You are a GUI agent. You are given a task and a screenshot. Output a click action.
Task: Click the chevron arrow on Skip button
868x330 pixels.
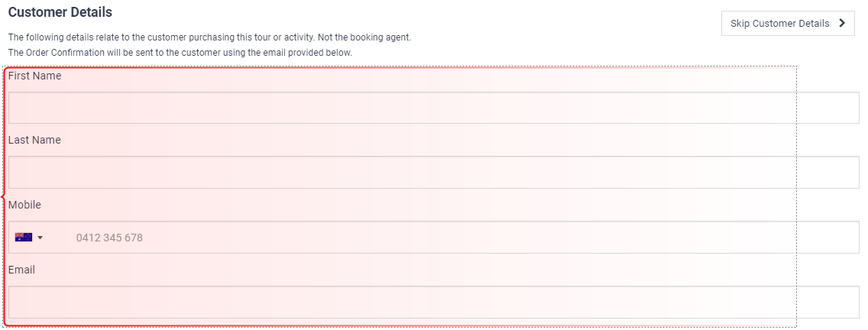(x=842, y=23)
